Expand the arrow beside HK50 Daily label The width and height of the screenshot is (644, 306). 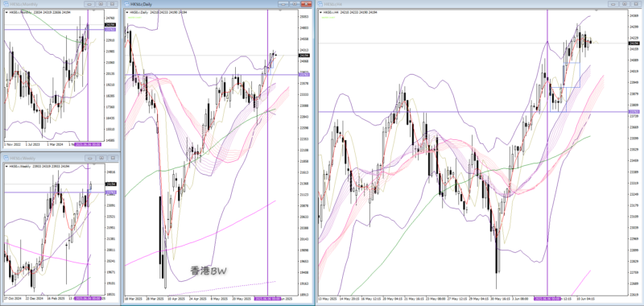coord(126,12)
